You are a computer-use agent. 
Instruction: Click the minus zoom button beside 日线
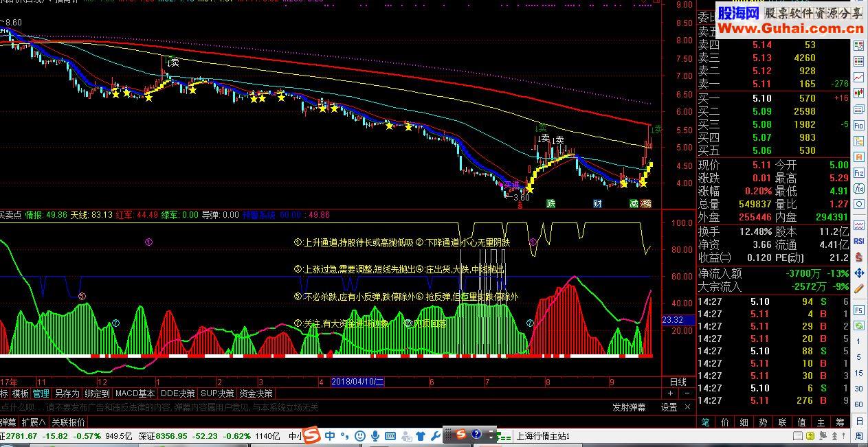[x=687, y=393]
